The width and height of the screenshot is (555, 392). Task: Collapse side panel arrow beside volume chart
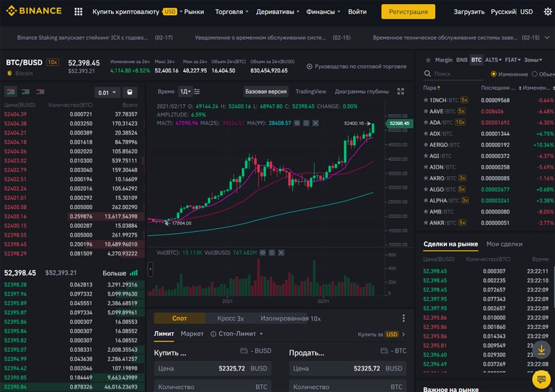coord(151,269)
